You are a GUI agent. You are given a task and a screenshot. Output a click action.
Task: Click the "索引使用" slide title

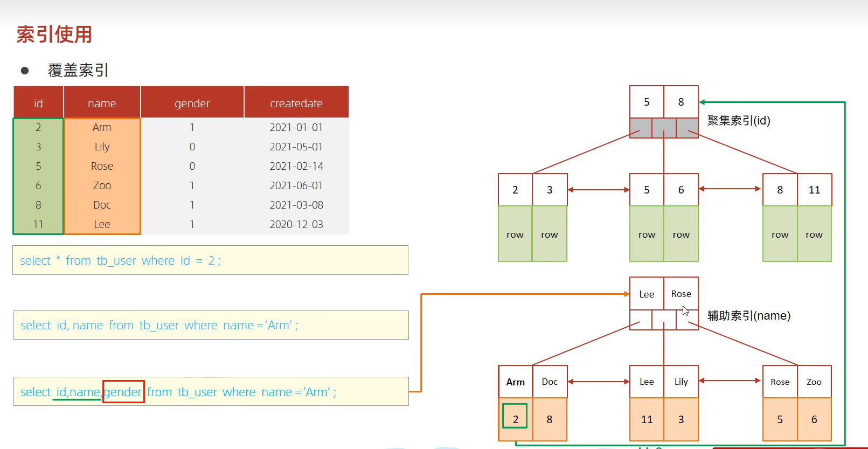pyautogui.click(x=54, y=34)
